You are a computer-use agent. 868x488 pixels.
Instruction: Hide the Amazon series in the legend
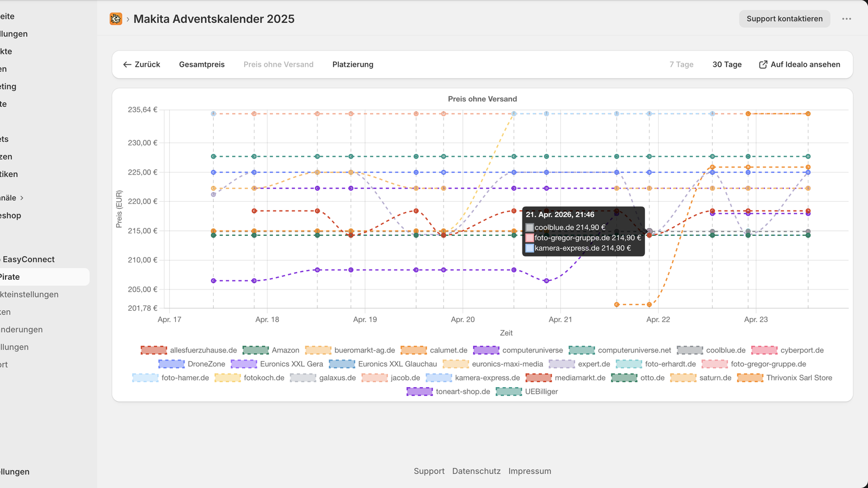click(x=271, y=350)
